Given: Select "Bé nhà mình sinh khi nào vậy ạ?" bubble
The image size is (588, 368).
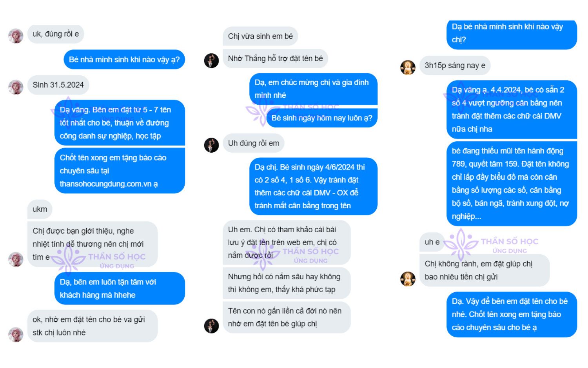Looking at the screenshot, I should coord(124,60).
